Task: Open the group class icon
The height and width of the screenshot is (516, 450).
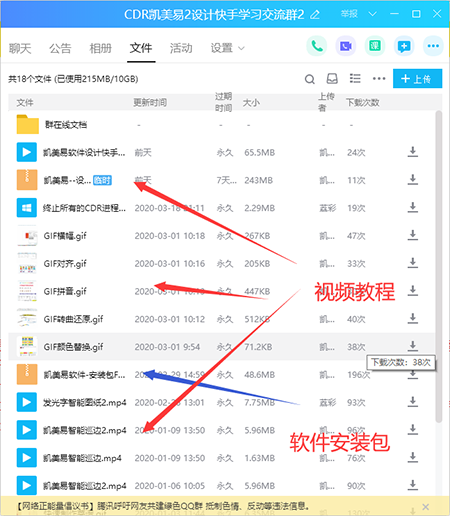Action: [x=375, y=46]
